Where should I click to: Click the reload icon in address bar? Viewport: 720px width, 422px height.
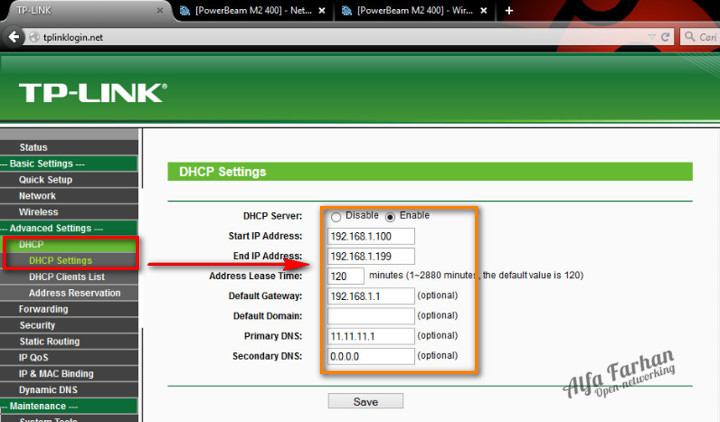[x=665, y=37]
